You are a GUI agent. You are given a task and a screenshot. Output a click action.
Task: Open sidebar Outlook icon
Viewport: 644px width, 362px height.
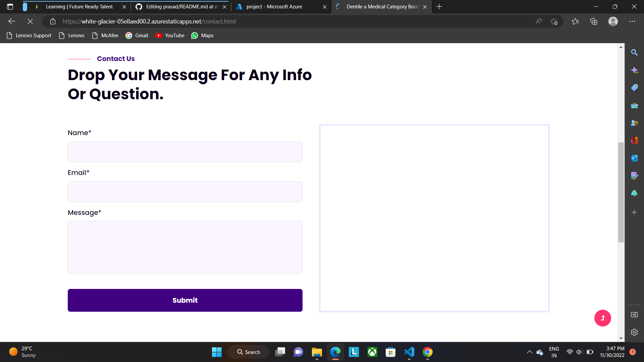click(634, 158)
